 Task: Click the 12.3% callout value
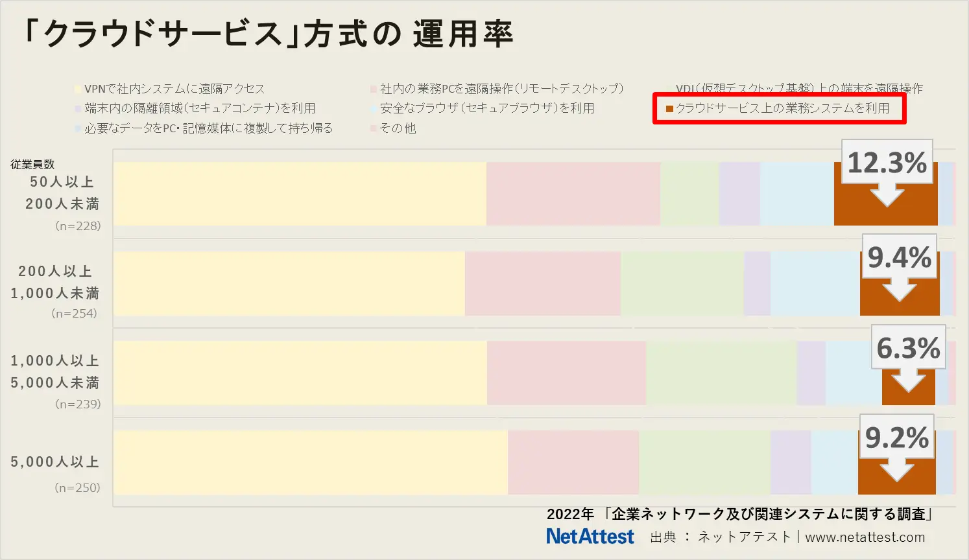click(887, 163)
